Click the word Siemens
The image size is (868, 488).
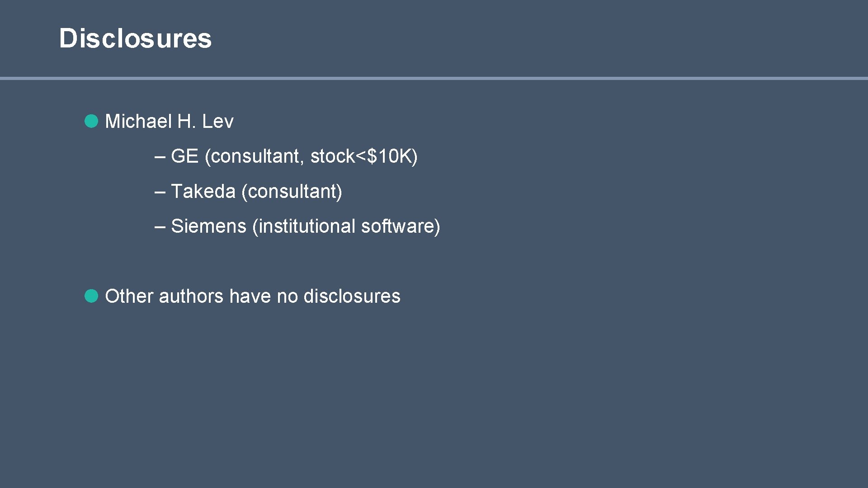click(208, 226)
